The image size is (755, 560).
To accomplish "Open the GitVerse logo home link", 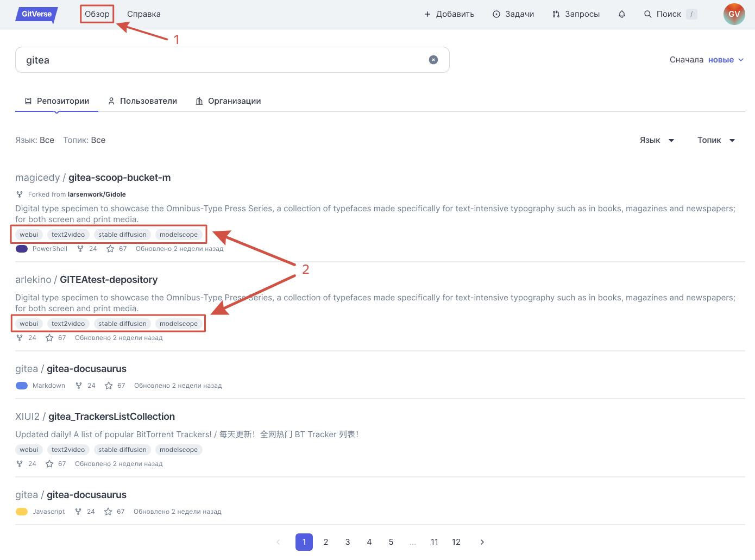I will [36, 14].
